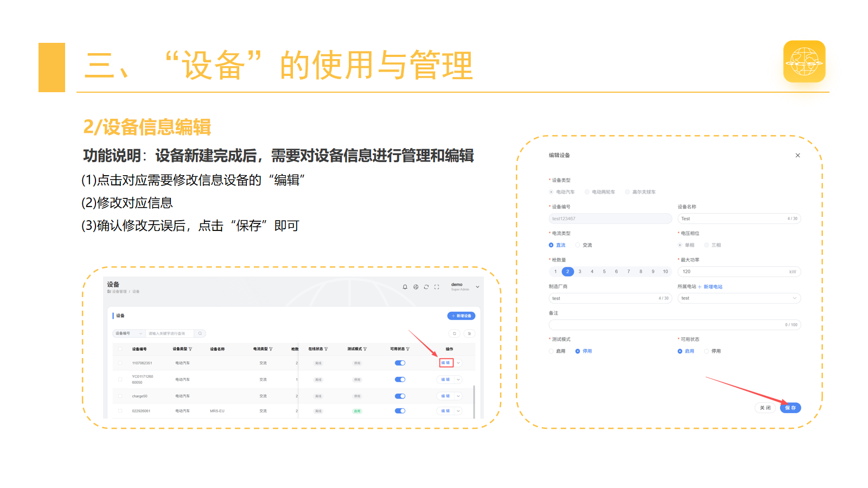Click 设备管理 breadcrumb item
The image size is (868, 488).
coord(119,292)
